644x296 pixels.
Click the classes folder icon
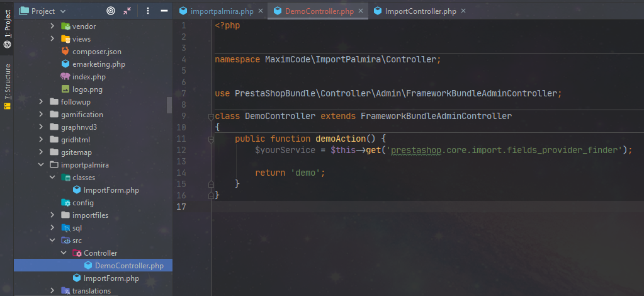pos(65,178)
